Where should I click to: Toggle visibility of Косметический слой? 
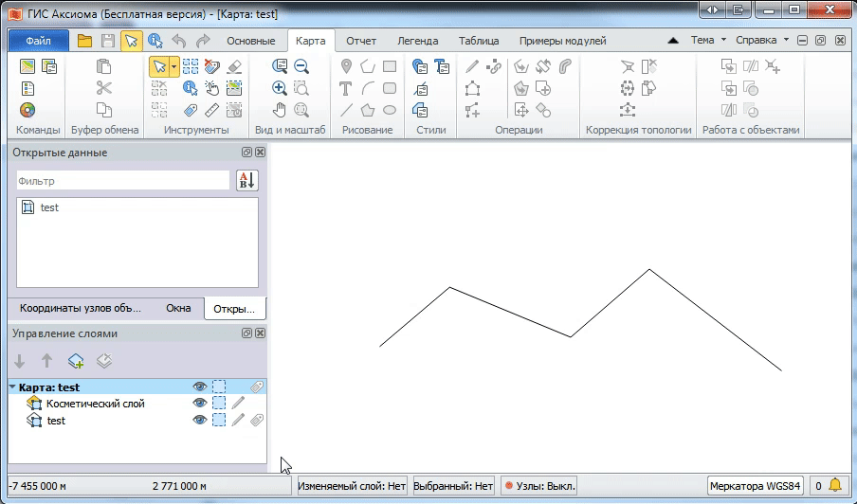(199, 403)
